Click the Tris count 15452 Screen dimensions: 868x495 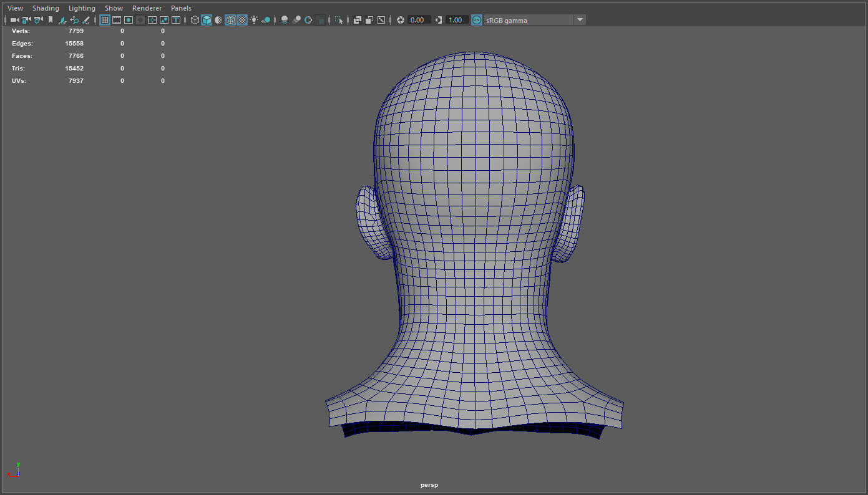pos(74,68)
